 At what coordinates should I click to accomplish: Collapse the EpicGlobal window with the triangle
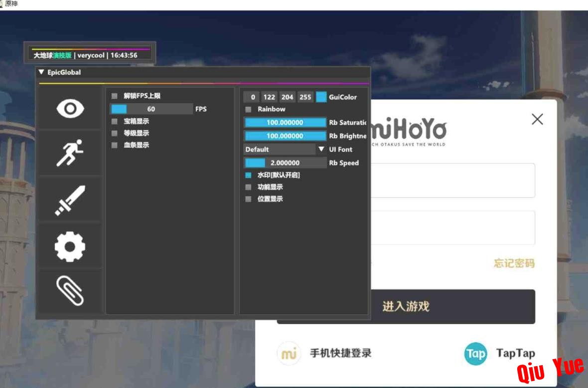pos(41,72)
